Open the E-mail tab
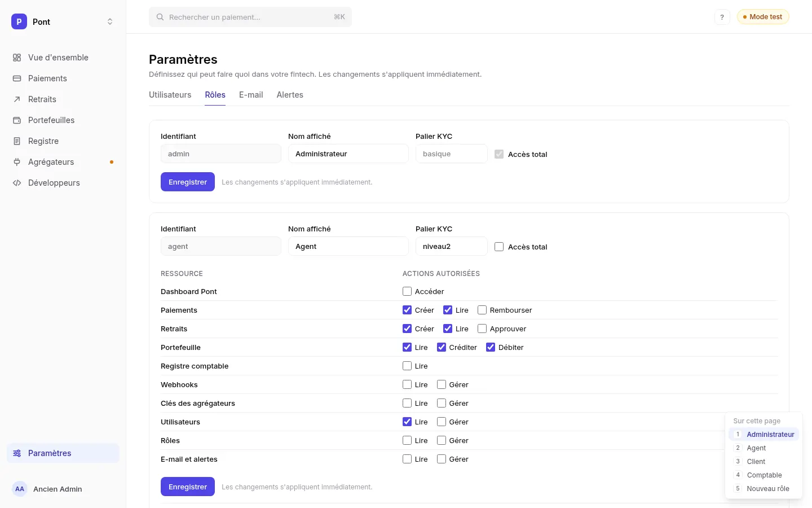This screenshot has width=812, height=508. click(251, 95)
